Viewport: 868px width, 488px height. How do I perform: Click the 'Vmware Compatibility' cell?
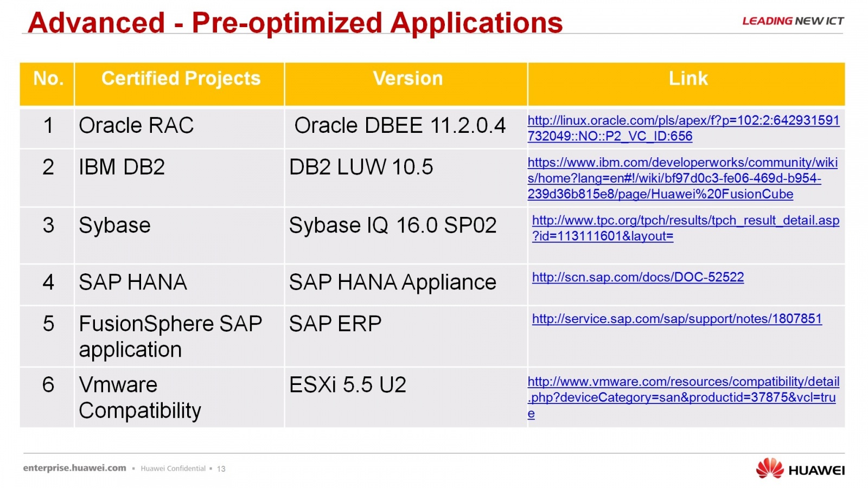(x=180, y=398)
